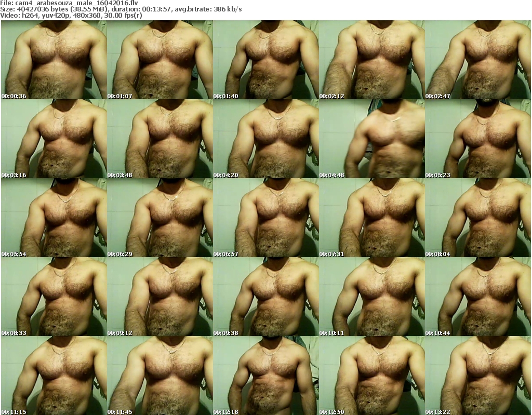Select the thumbnail timestamped 00:03:48
This screenshot has width=532, height=415.
pos(160,139)
